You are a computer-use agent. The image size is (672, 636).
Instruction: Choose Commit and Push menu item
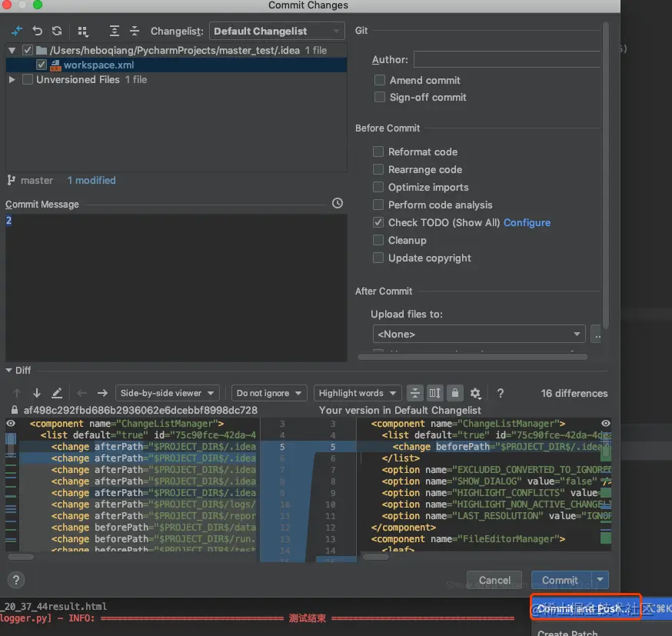(585, 608)
